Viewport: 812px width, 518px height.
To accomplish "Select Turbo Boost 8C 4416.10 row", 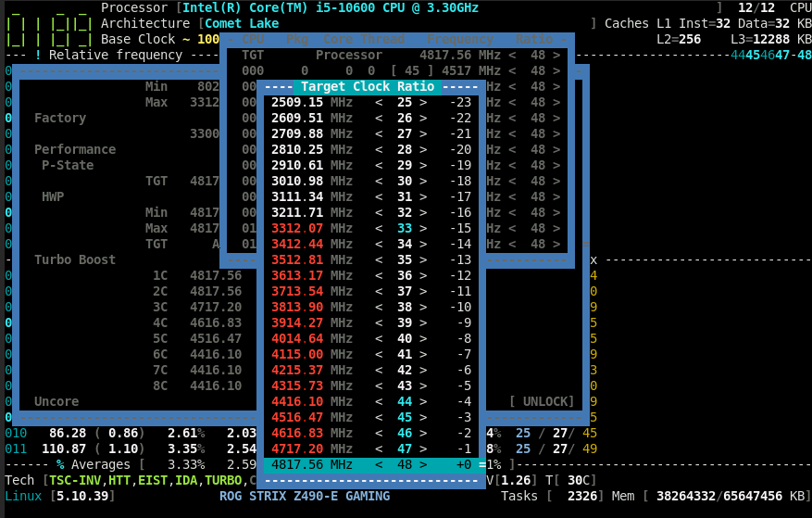I will point(197,385).
